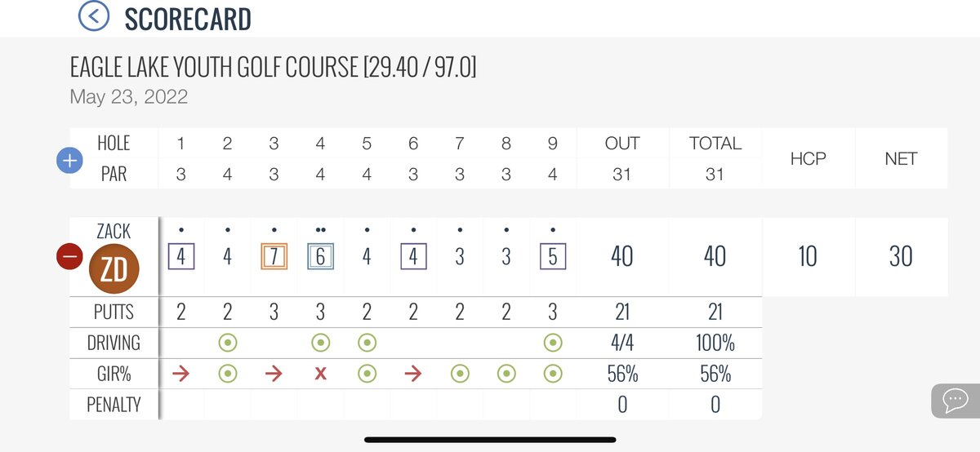Open the HCP column header

coord(808,158)
